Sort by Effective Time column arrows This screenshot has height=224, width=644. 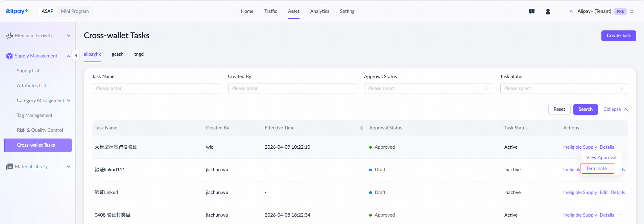click(x=361, y=128)
